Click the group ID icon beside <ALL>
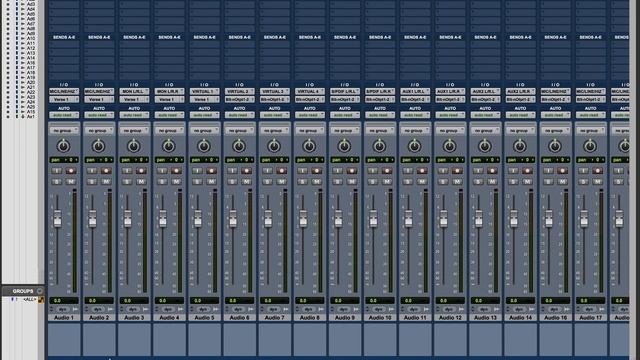This screenshot has width=640, height=360. pyautogui.click(x=41, y=300)
